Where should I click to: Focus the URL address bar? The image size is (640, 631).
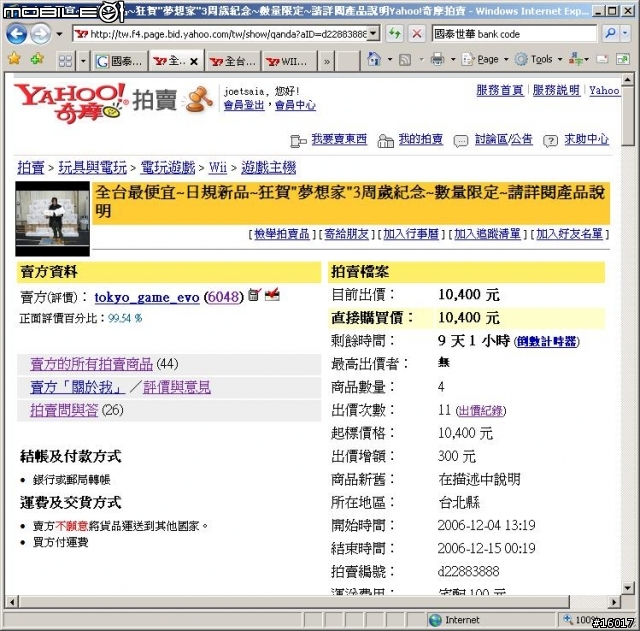(221, 34)
